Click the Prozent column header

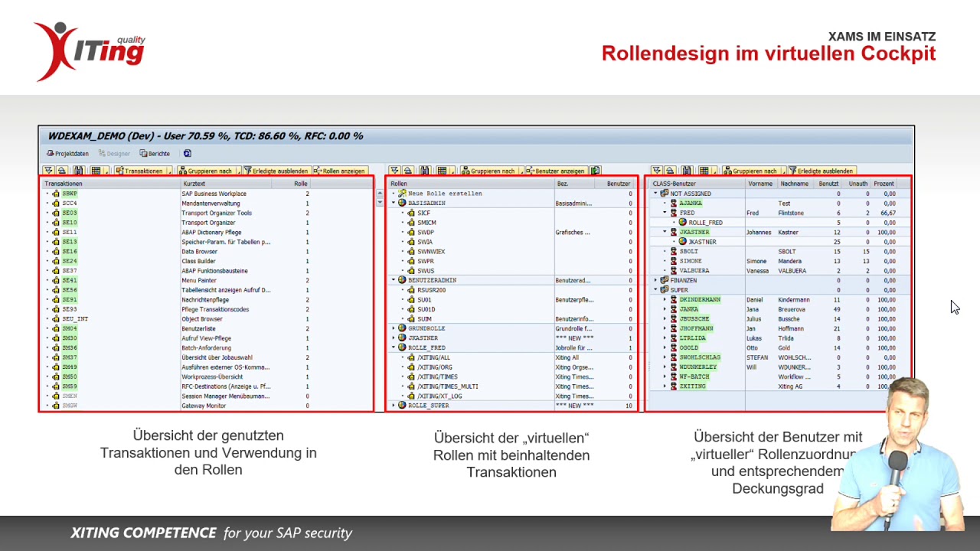pyautogui.click(x=884, y=184)
